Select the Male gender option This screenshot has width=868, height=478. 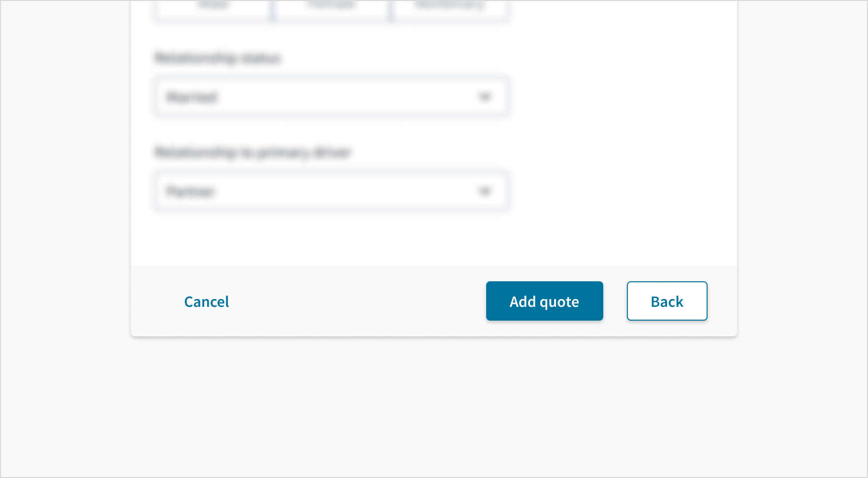coord(213,8)
